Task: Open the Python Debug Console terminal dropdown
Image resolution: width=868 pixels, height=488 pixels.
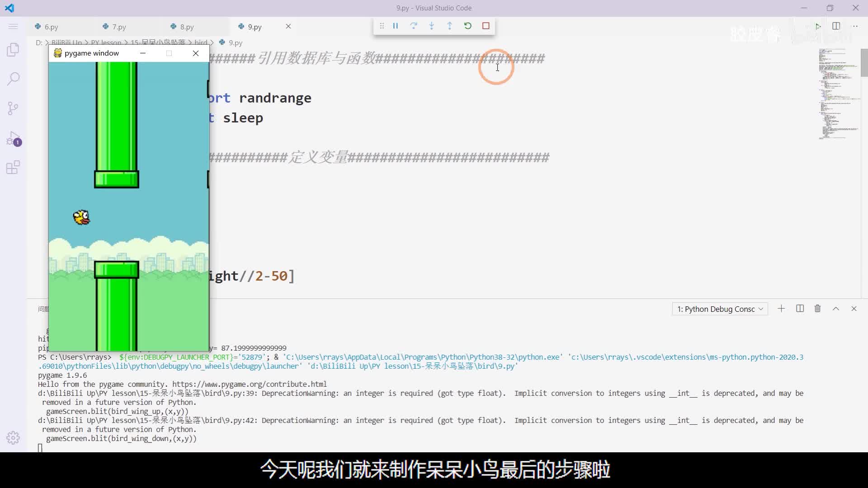Action: (x=720, y=309)
